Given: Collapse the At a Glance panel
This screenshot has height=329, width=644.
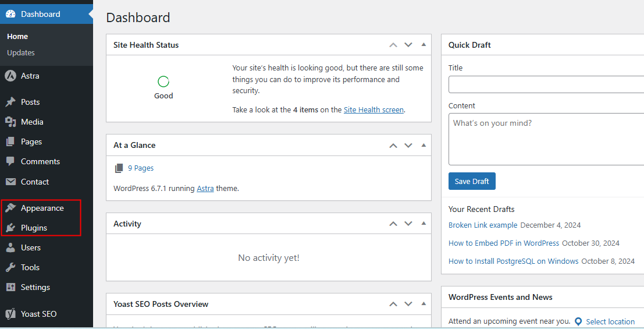Looking at the screenshot, I should [424, 145].
